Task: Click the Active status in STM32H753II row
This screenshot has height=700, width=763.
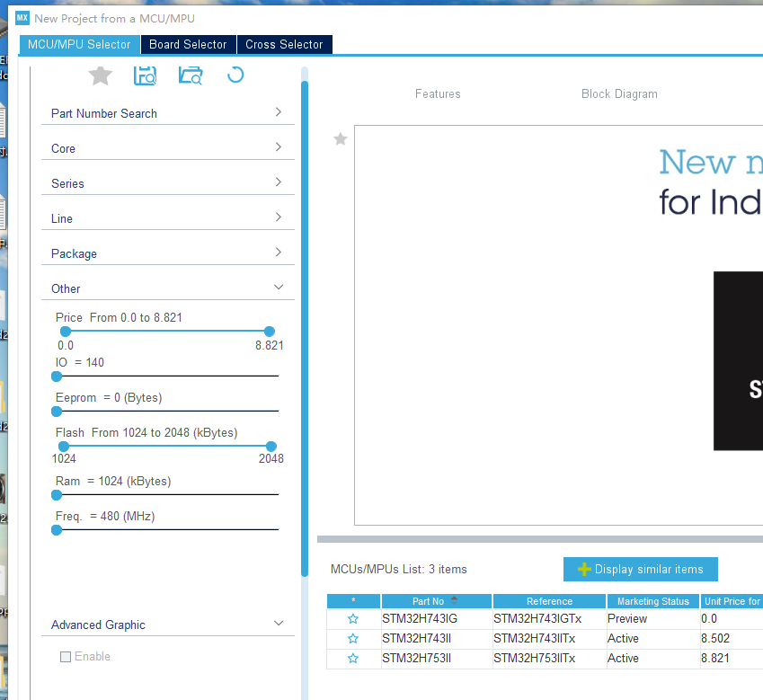Action: click(653, 658)
